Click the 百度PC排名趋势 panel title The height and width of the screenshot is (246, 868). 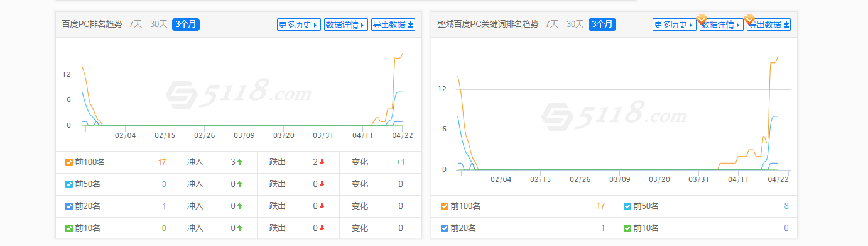click(x=92, y=25)
